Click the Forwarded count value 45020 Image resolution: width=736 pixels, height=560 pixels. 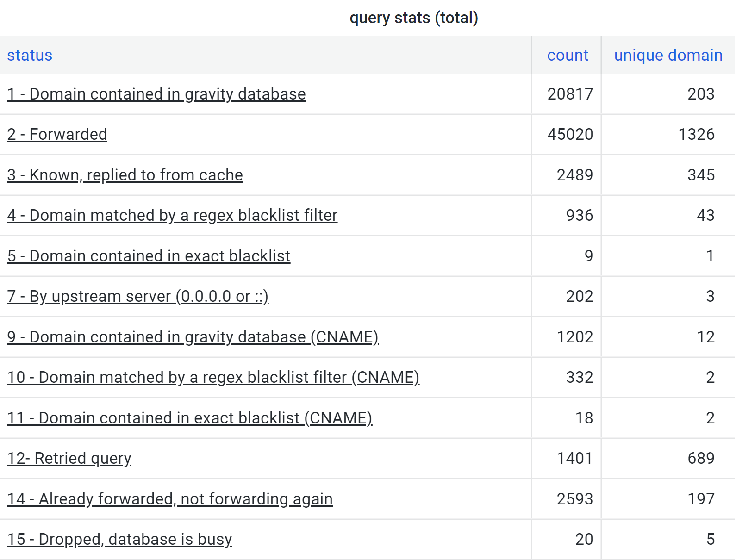tap(570, 134)
